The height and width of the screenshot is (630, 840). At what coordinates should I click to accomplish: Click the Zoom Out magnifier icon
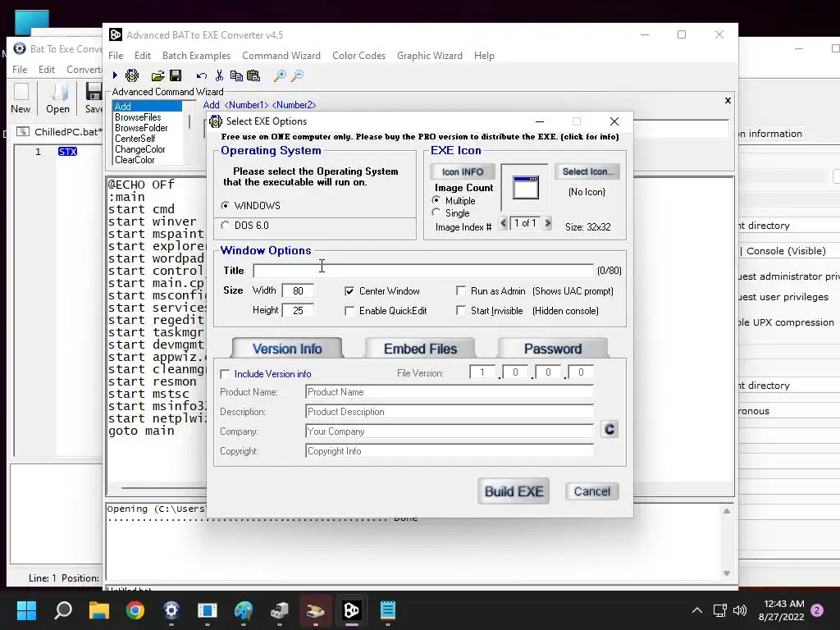pos(297,75)
